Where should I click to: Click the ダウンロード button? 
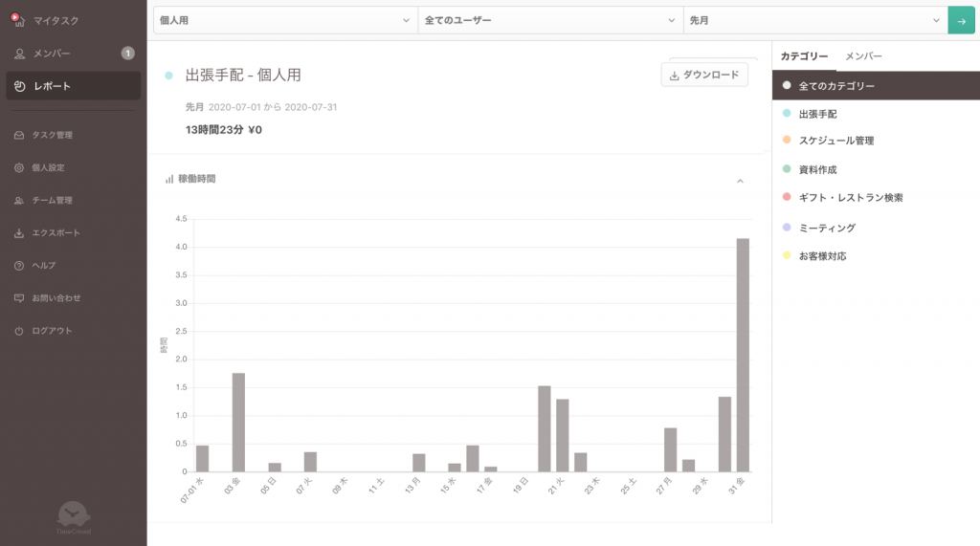704,75
